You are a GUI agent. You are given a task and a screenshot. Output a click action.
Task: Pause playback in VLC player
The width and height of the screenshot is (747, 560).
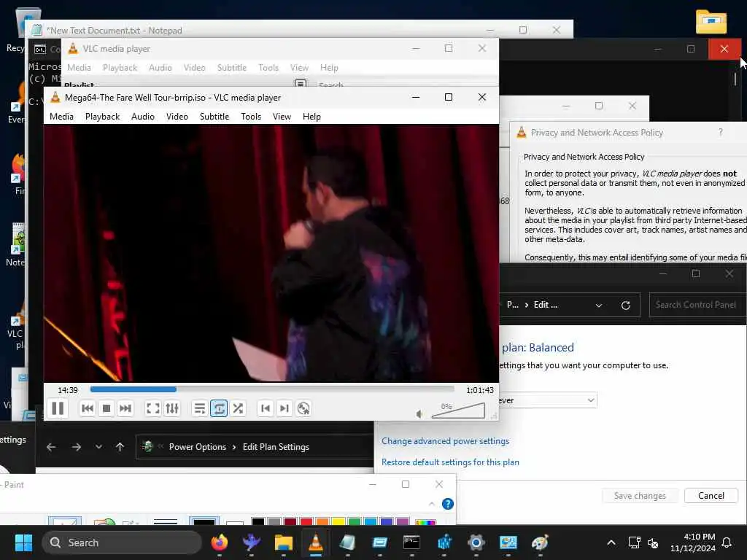click(x=58, y=408)
